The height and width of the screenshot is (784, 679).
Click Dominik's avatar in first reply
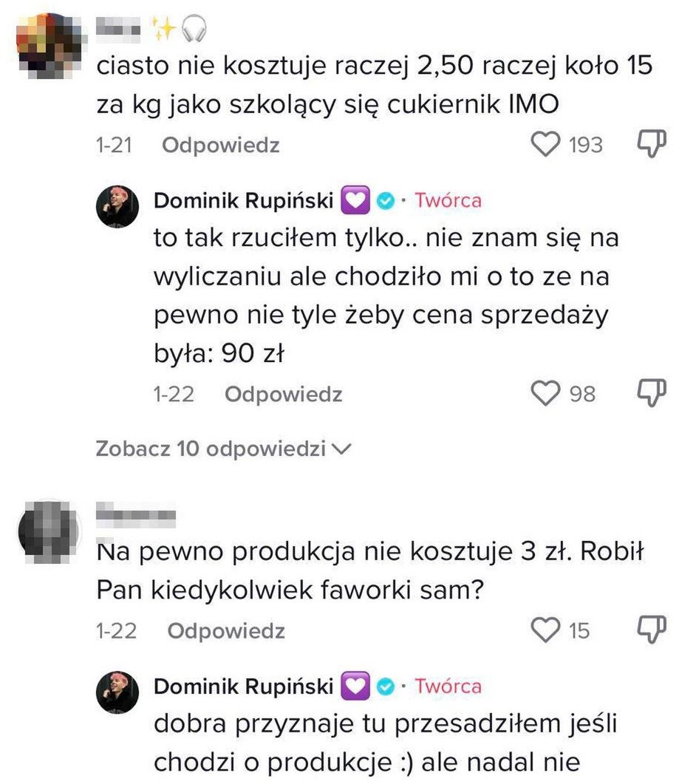point(118,207)
